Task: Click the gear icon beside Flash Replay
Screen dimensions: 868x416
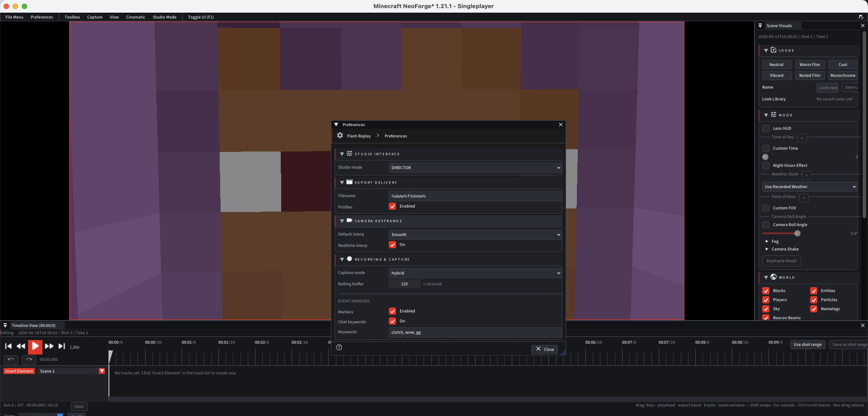Action: (340, 136)
